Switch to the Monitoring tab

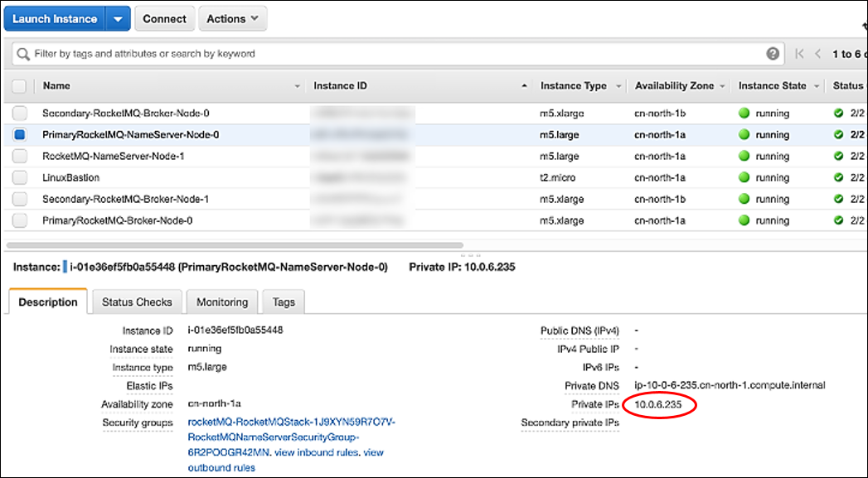(x=222, y=302)
